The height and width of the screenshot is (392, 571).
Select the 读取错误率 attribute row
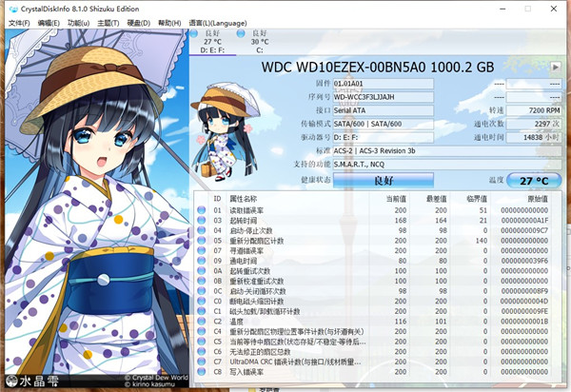(373, 210)
